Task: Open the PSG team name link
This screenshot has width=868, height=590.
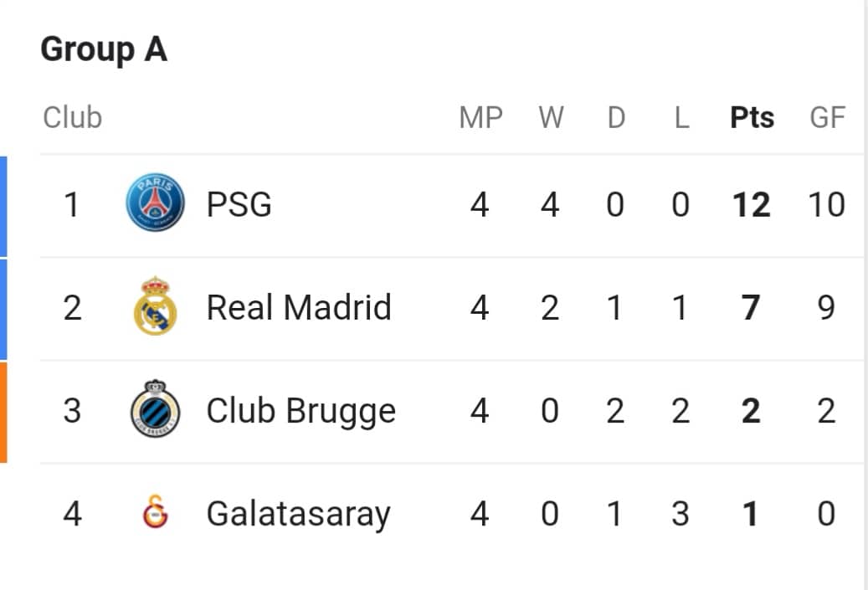Action: [239, 204]
